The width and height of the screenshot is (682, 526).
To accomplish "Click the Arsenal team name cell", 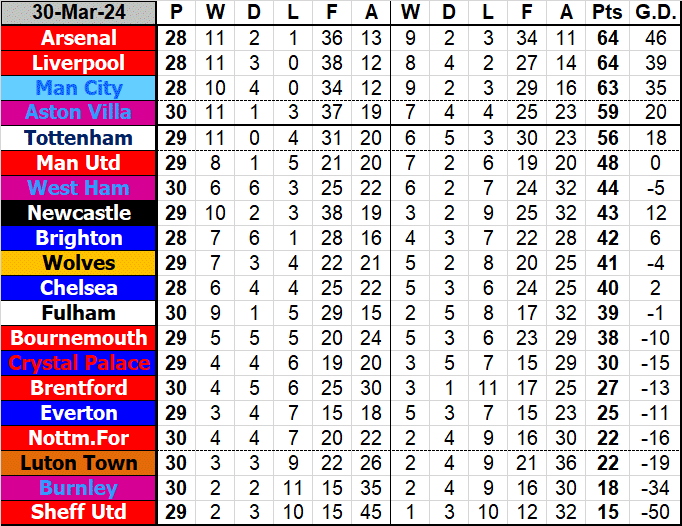I will pos(79,38).
